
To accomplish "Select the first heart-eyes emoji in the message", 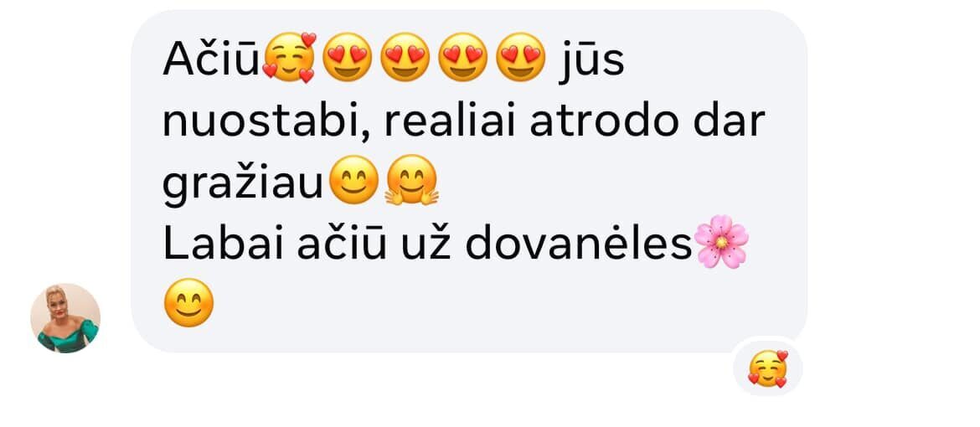I will click(x=347, y=58).
